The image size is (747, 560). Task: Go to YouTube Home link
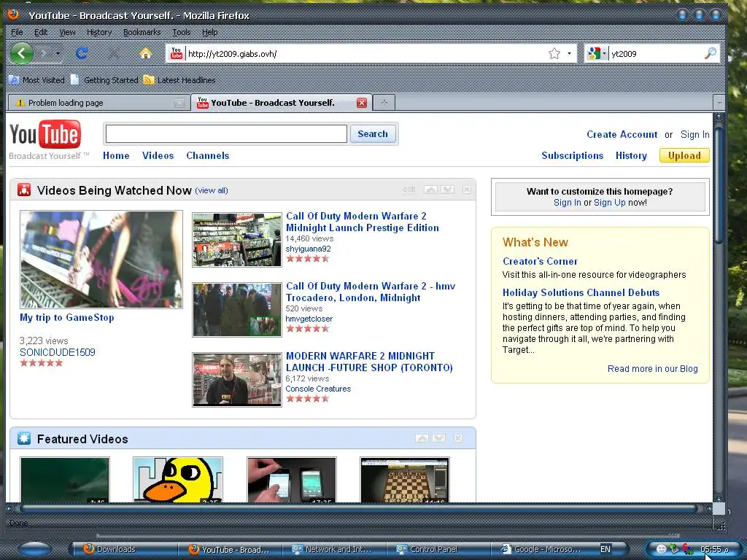[116, 156]
